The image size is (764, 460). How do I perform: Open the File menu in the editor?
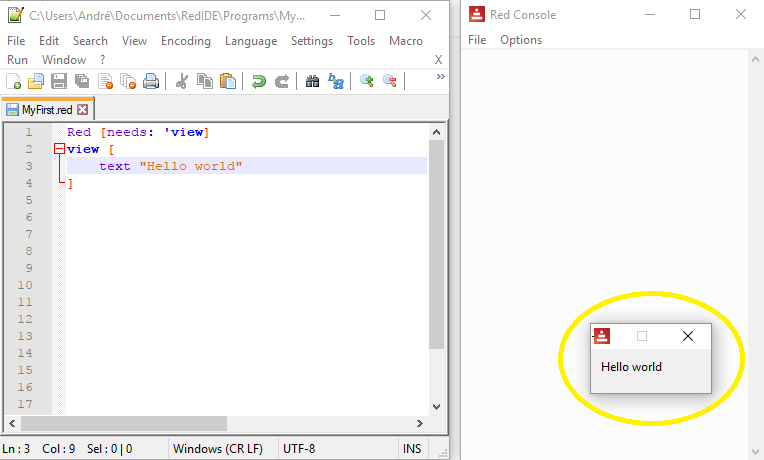[16, 41]
